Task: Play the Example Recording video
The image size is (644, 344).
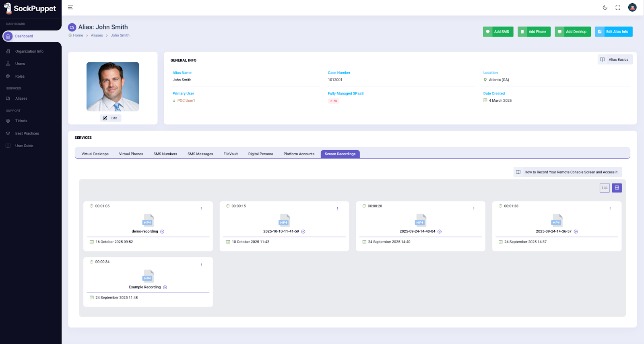Action: [x=165, y=287]
